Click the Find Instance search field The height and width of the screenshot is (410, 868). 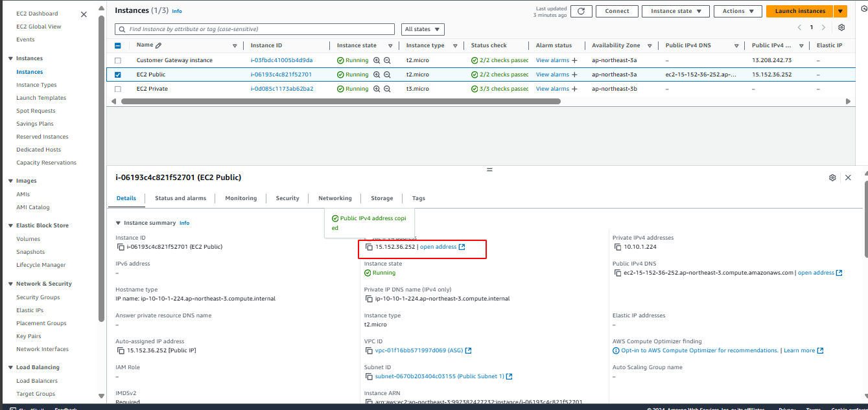(x=253, y=28)
